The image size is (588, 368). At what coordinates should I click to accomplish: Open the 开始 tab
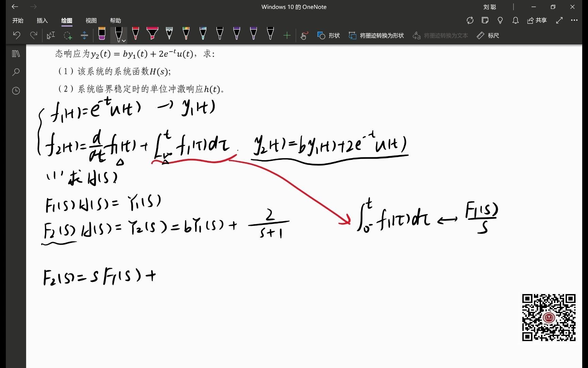tap(18, 20)
